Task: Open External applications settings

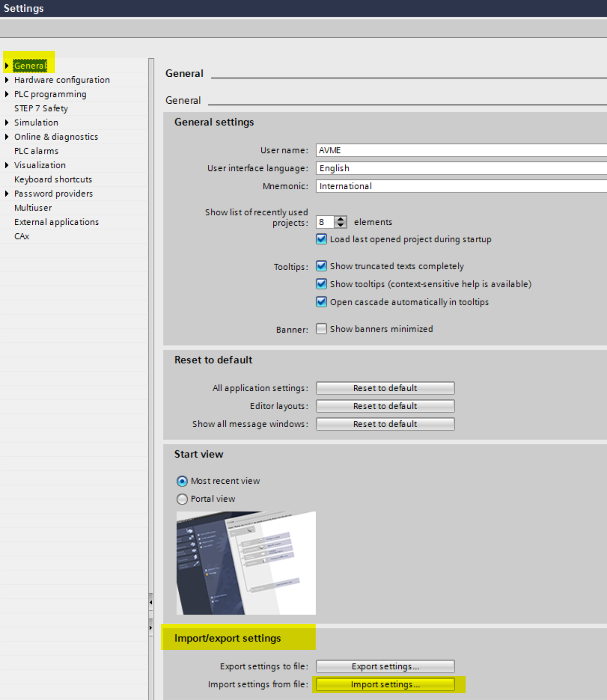Action: coord(56,222)
